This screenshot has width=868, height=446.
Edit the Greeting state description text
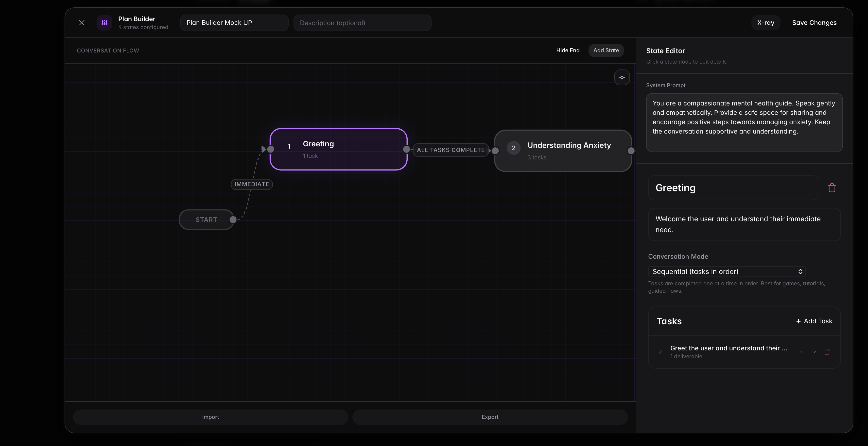click(744, 224)
